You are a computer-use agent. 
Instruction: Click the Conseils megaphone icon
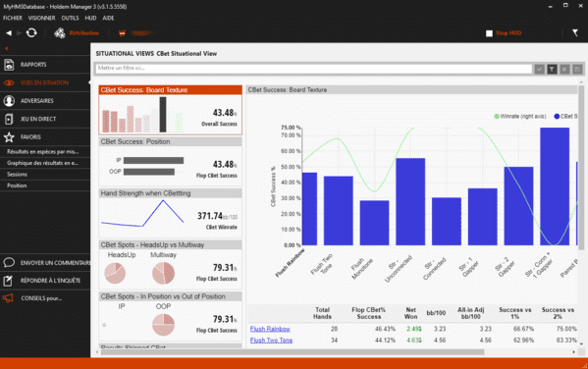(x=8, y=298)
